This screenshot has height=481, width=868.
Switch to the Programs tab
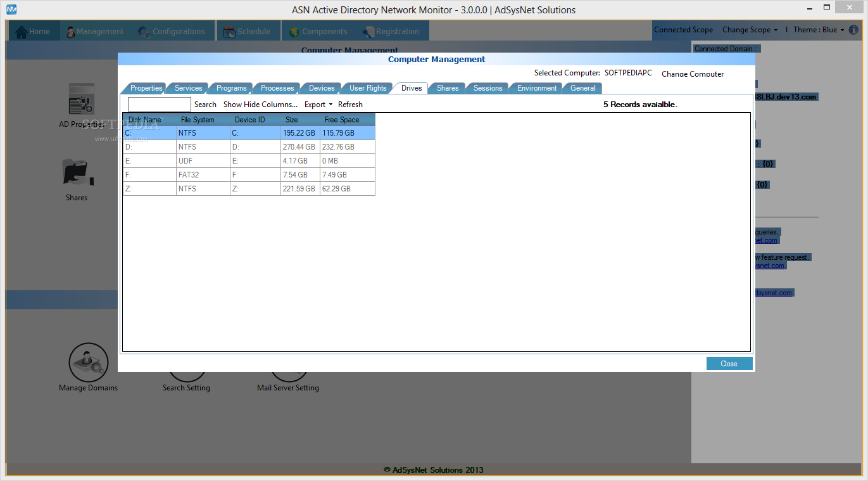231,88
